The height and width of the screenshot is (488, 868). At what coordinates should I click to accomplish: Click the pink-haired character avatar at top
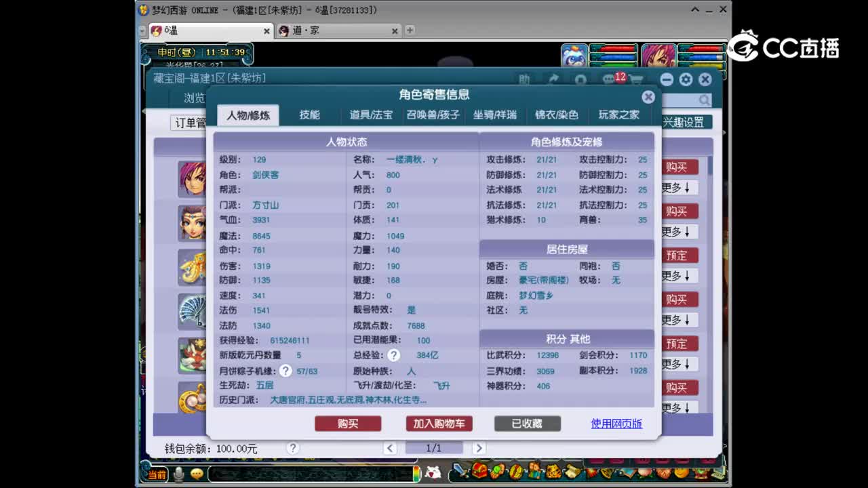(x=658, y=56)
